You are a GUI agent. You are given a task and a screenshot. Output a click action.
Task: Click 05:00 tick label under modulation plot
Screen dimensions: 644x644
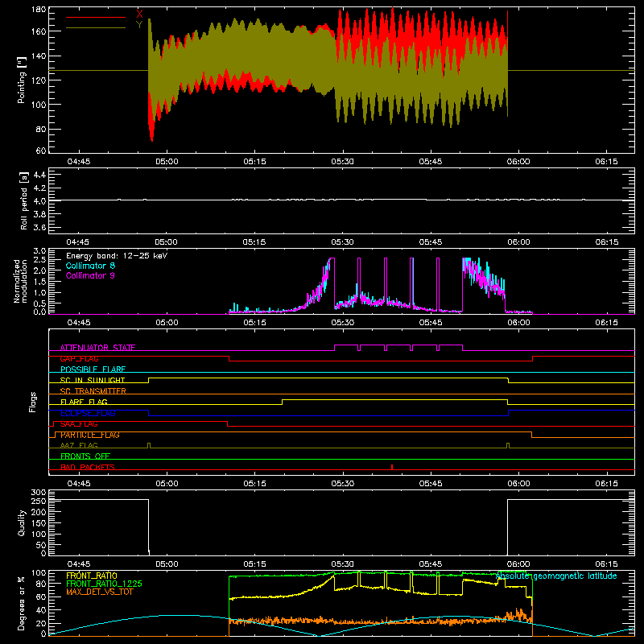coord(167,323)
